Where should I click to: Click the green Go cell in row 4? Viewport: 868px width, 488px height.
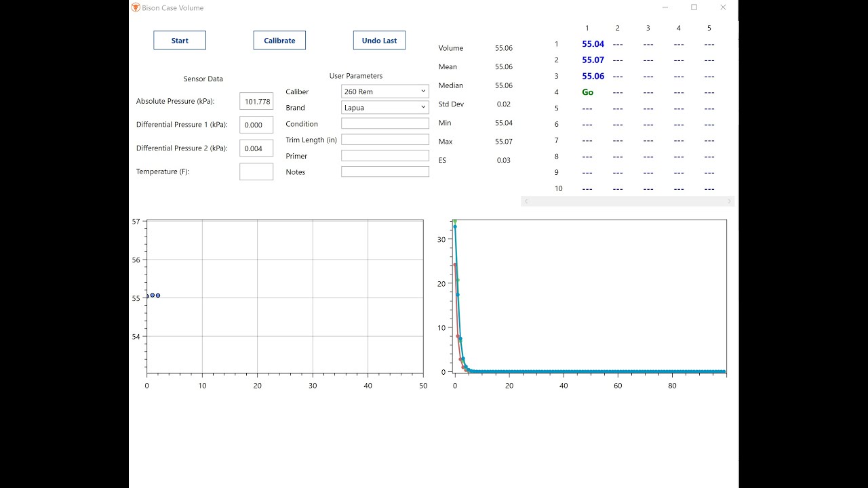pos(587,92)
